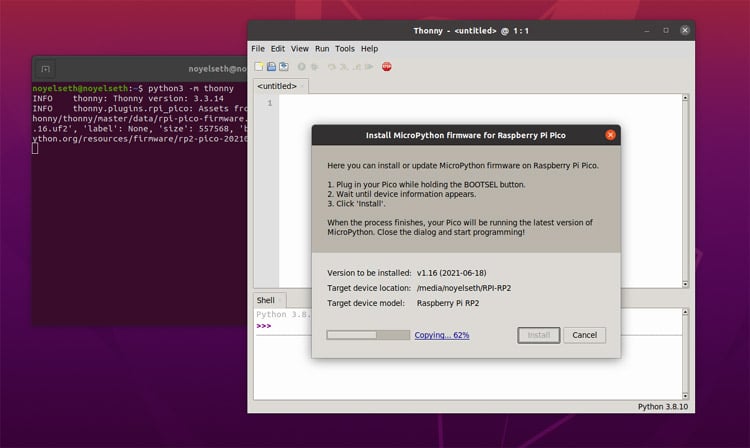Screen dimensions: 750x448
Task: Click the 'Target device model:' label
Action: point(365,303)
